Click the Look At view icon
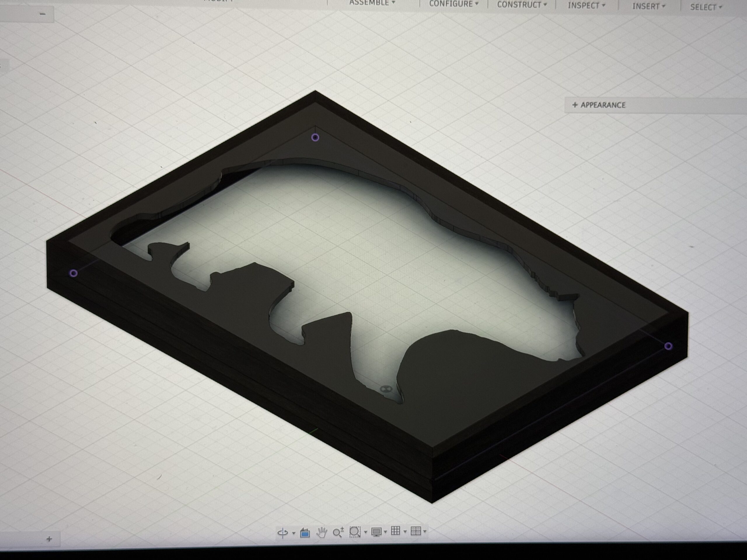The width and height of the screenshot is (747, 560). [x=305, y=533]
